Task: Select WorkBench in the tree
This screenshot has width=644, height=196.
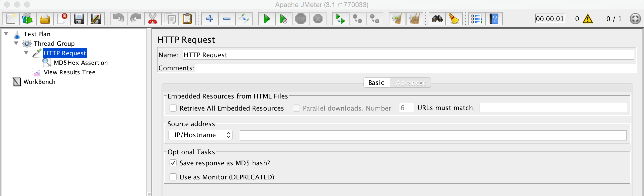Action: [39, 82]
